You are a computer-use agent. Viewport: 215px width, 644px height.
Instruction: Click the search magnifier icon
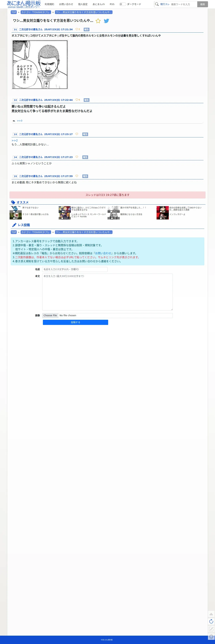157,4
